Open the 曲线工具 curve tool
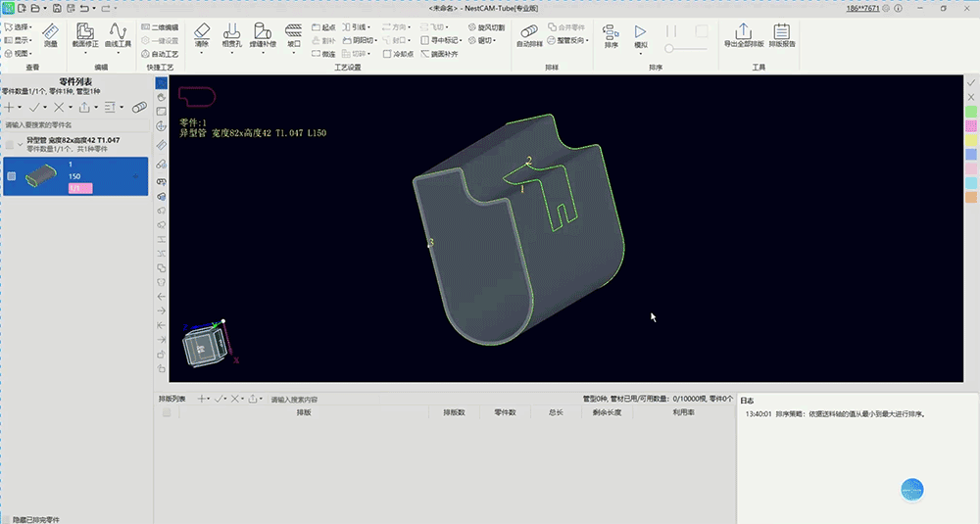This screenshot has width=980, height=524. (x=118, y=35)
